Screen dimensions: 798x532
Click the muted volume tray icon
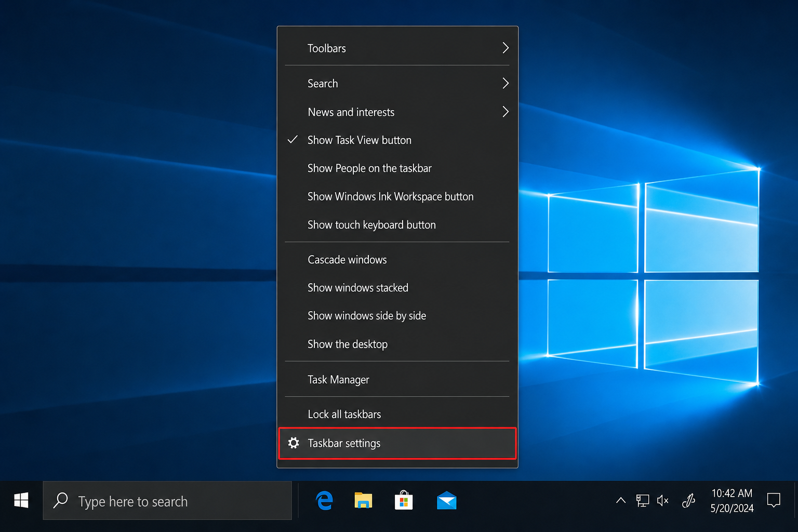(663, 501)
